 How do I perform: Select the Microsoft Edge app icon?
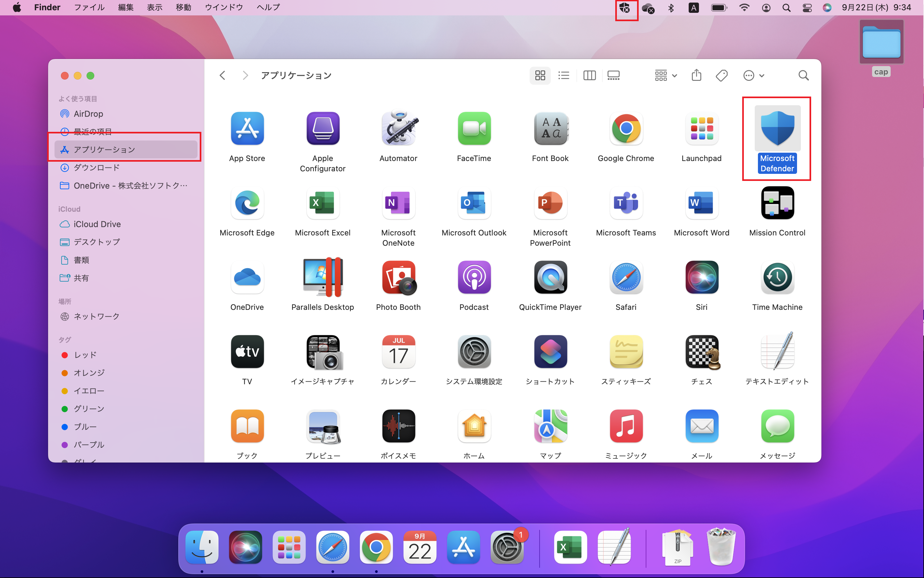point(247,203)
